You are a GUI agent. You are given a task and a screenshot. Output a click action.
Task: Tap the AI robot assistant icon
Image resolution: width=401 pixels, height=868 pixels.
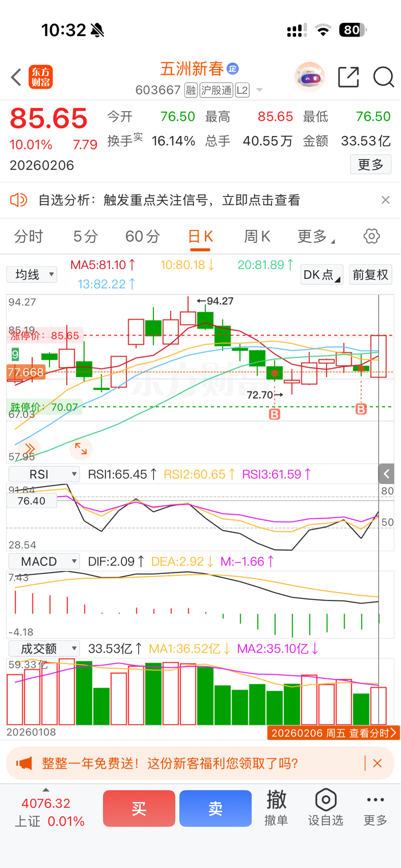pos(310,77)
